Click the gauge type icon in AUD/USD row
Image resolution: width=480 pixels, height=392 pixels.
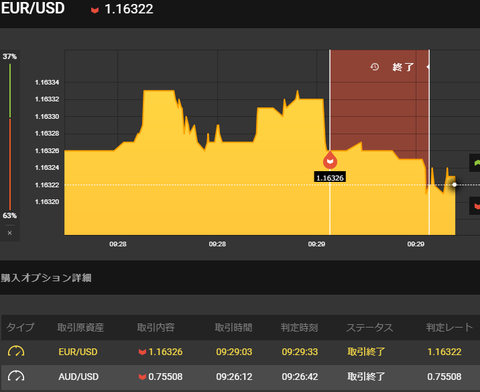(16, 376)
